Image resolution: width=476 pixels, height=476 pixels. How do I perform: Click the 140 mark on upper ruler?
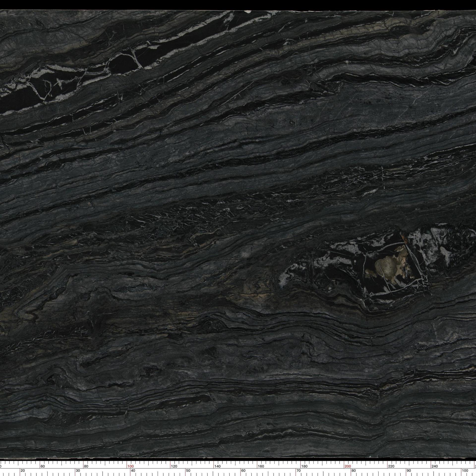point(217,466)
